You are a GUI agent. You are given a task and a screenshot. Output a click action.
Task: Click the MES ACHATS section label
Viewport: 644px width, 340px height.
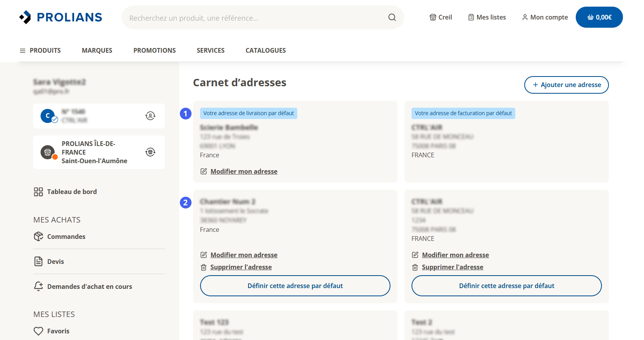coord(57,220)
